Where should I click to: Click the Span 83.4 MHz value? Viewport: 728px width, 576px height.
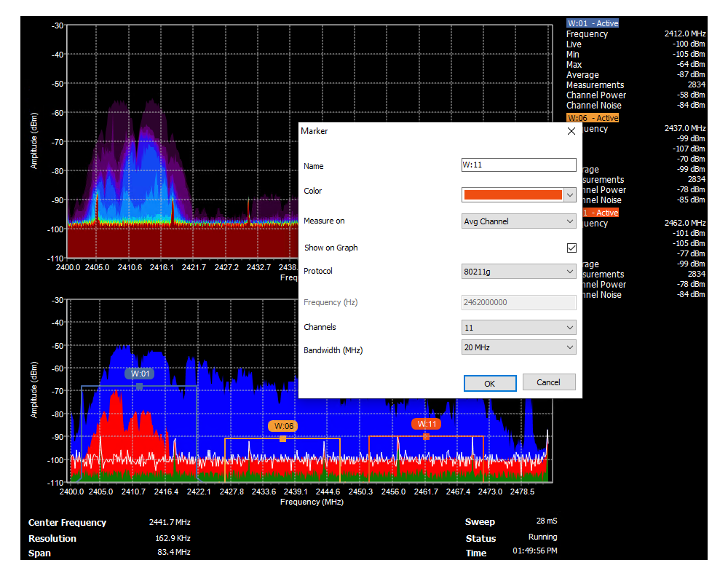174,552
